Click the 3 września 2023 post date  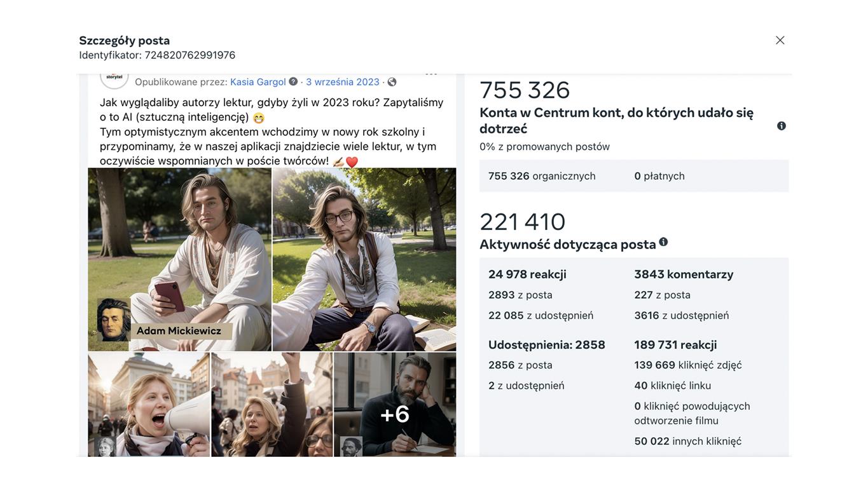pos(343,82)
